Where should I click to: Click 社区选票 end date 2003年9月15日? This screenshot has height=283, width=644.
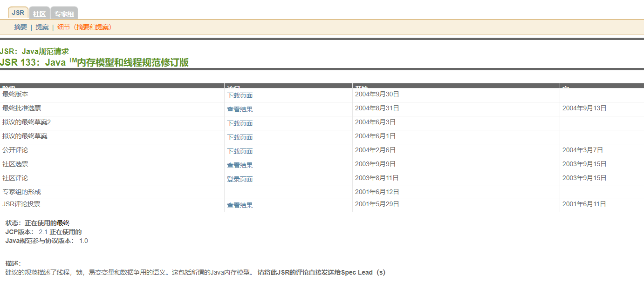pos(584,164)
